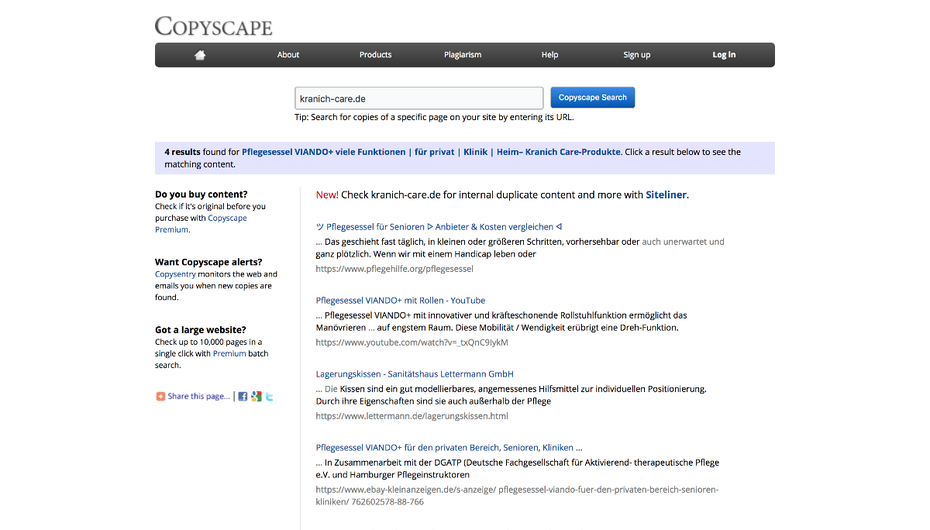Image resolution: width=930 pixels, height=530 pixels.
Task: Open the Copysentry link
Action: [175, 274]
